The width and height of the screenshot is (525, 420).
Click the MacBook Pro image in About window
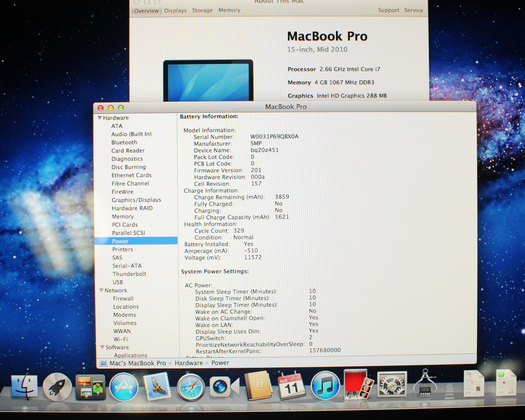tap(208, 80)
